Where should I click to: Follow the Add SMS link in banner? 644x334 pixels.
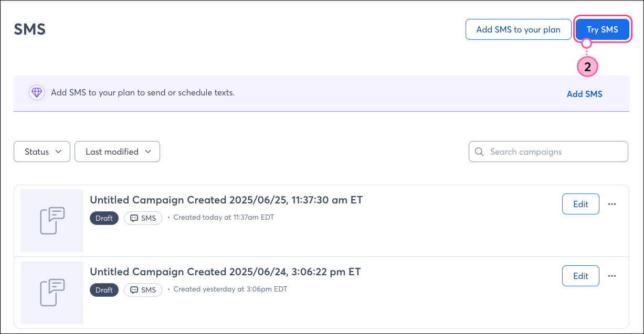(584, 94)
